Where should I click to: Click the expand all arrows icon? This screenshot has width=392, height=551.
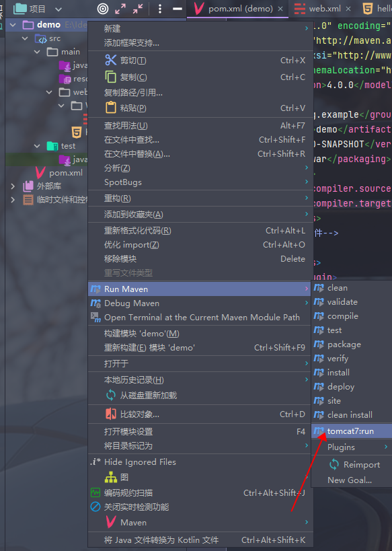click(x=120, y=9)
